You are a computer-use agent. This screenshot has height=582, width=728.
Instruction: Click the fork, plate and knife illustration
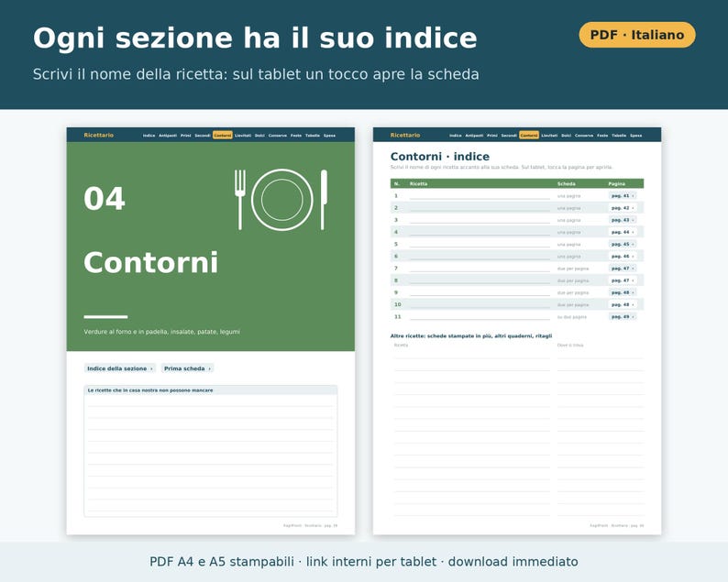[281, 200]
